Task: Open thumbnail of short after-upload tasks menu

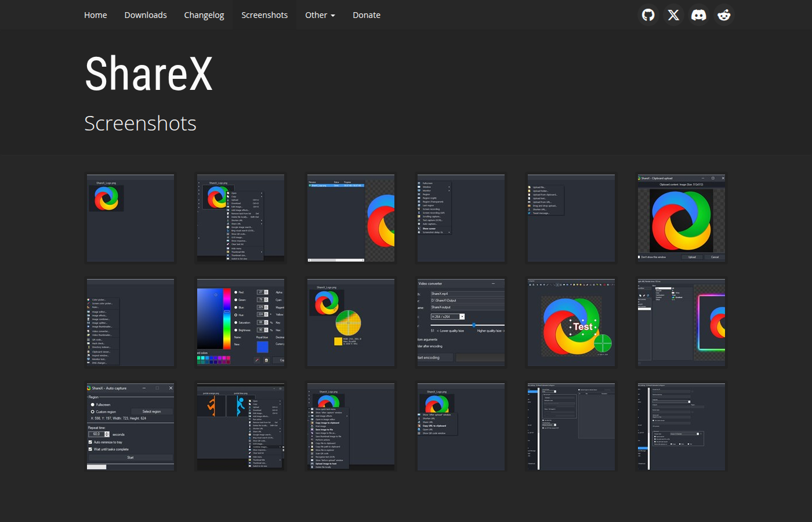Action: 461,427
